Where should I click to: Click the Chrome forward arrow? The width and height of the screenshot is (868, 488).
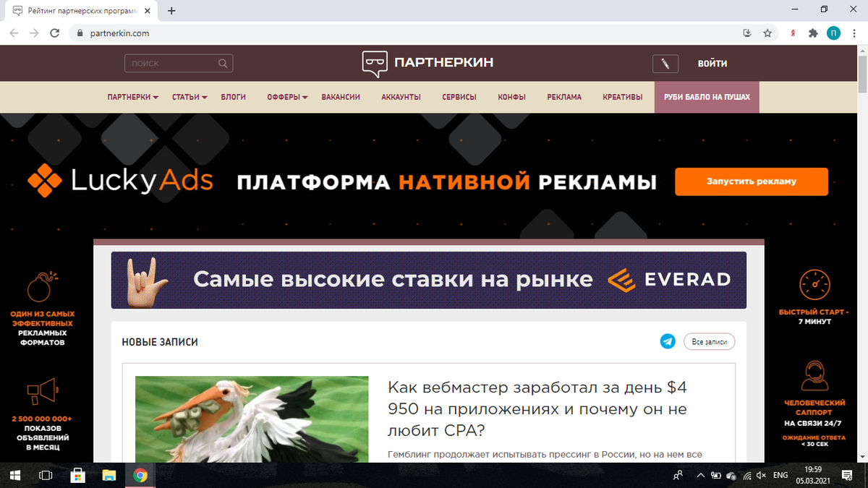[34, 33]
